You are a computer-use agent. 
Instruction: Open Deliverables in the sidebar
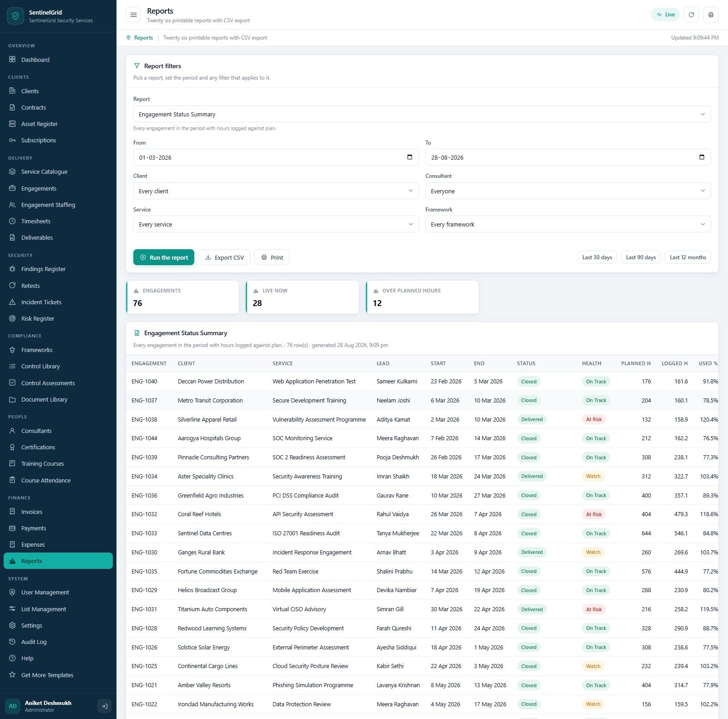[58, 237]
